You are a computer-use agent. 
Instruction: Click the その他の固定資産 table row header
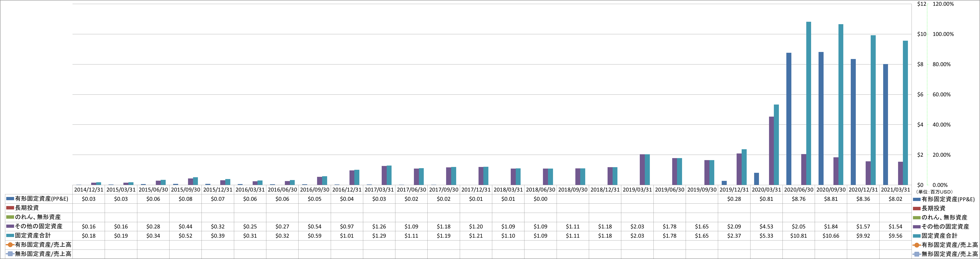click(x=39, y=226)
